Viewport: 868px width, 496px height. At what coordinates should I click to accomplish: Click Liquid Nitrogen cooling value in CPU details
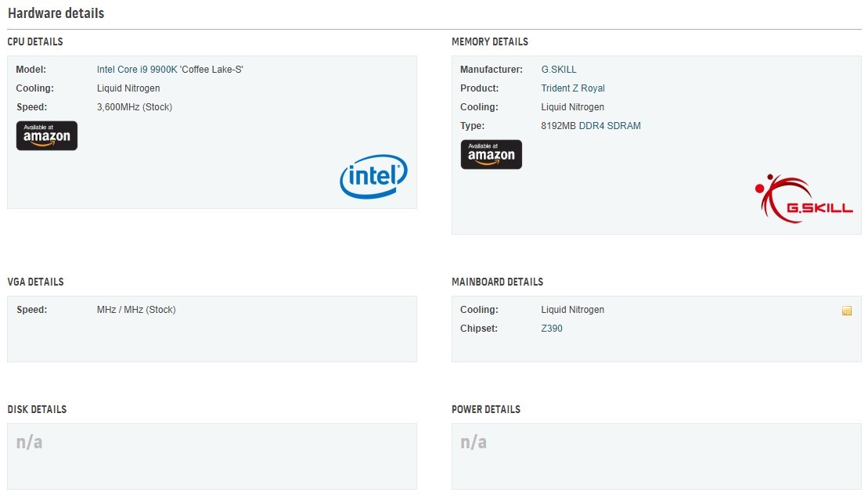[128, 88]
